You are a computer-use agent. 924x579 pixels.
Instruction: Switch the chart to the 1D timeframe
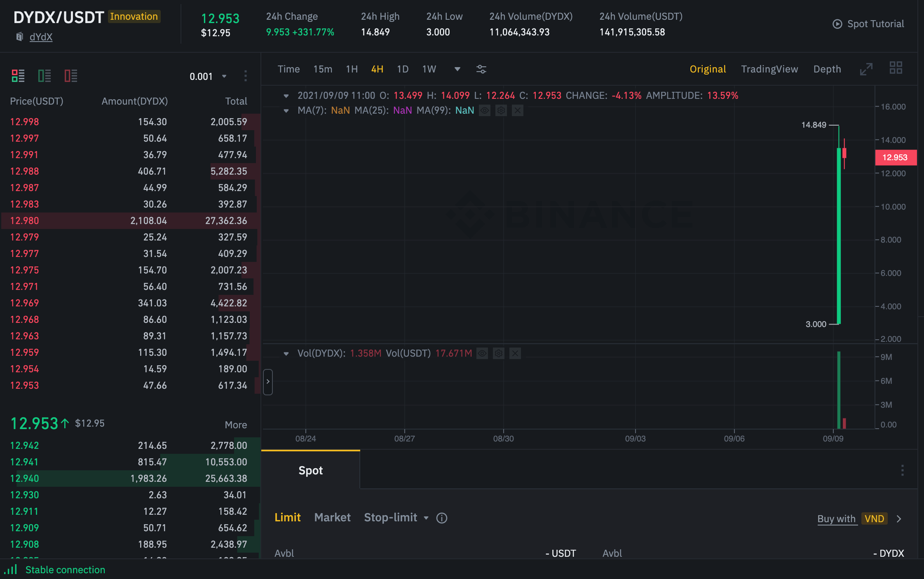[403, 69]
